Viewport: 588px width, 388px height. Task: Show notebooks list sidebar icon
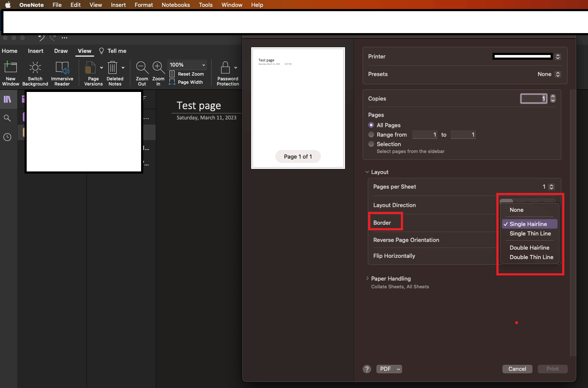pyautogui.click(x=7, y=99)
